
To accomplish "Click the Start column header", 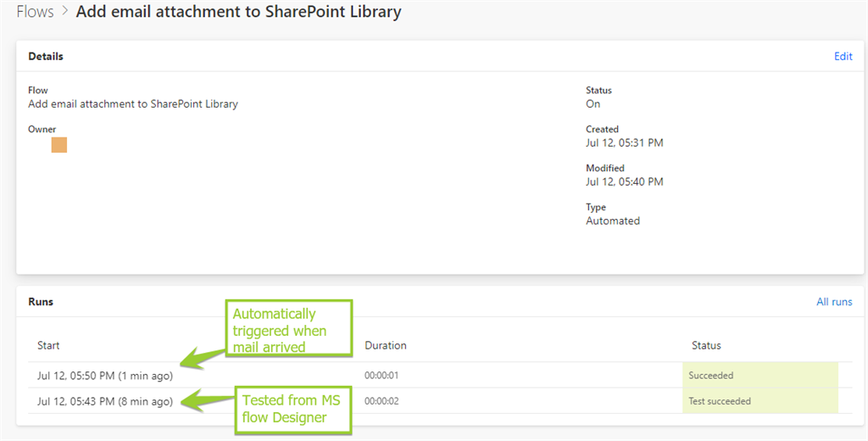I will 48,345.
